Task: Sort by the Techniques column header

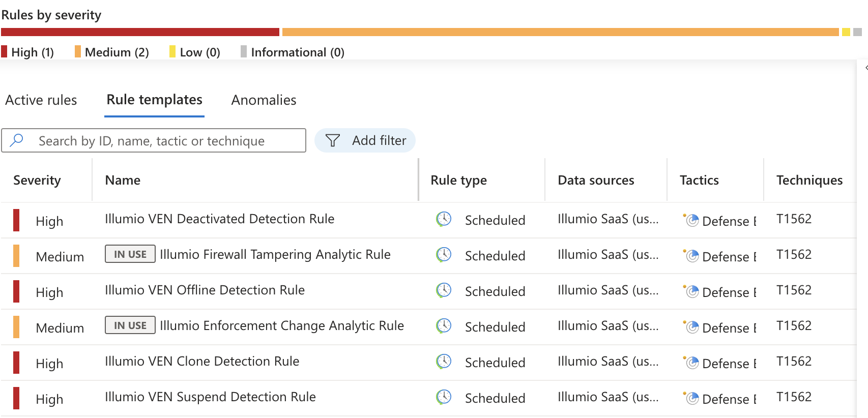Action: click(x=809, y=180)
